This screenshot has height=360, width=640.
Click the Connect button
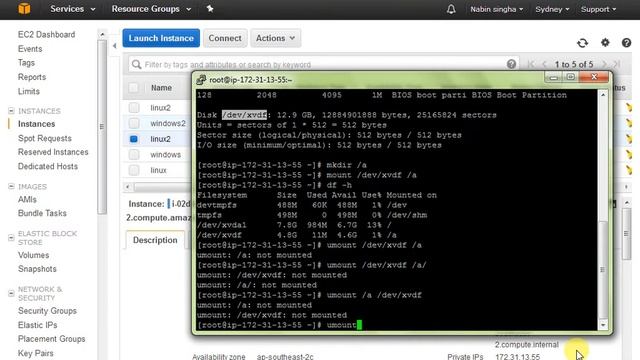tap(225, 38)
